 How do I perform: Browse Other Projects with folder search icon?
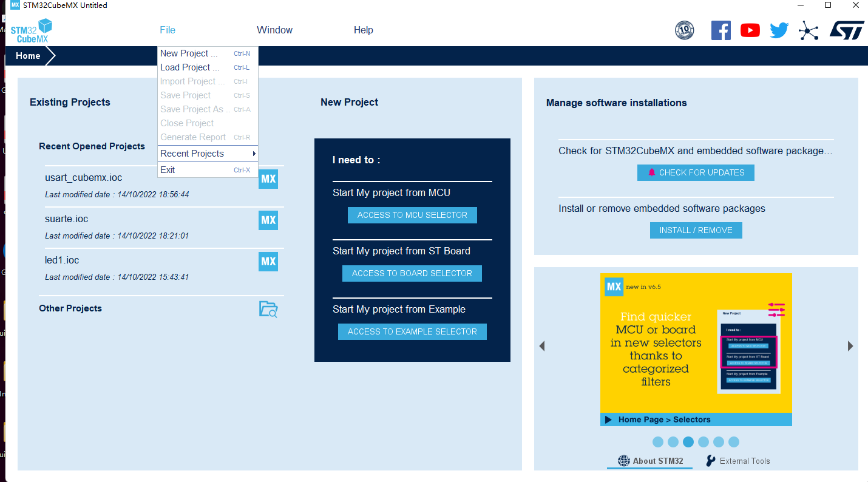[x=268, y=309]
